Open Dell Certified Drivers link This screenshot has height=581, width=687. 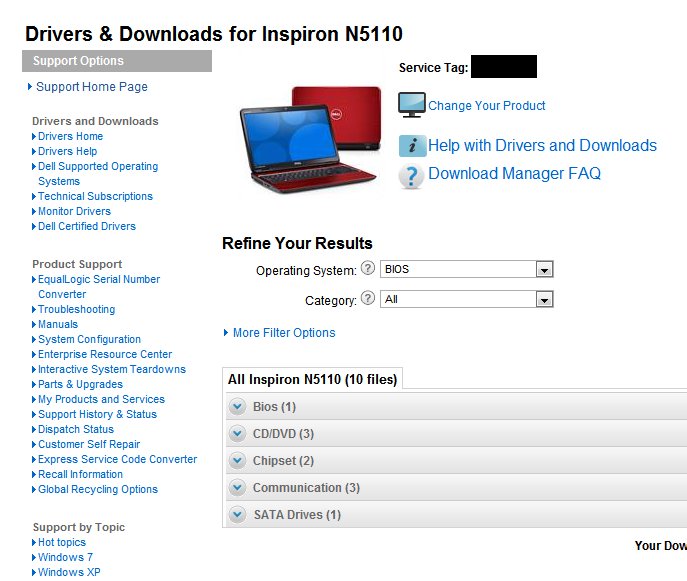[x=87, y=226]
